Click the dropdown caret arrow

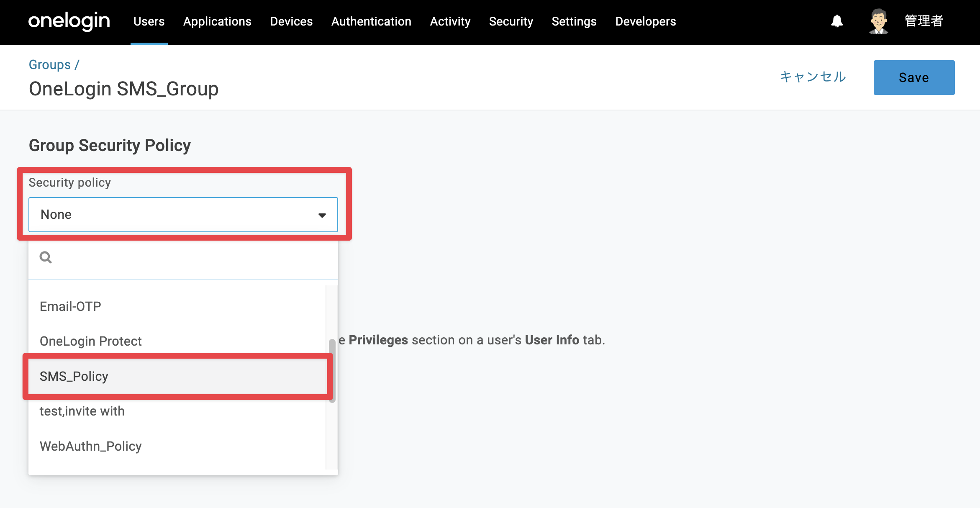tap(322, 215)
